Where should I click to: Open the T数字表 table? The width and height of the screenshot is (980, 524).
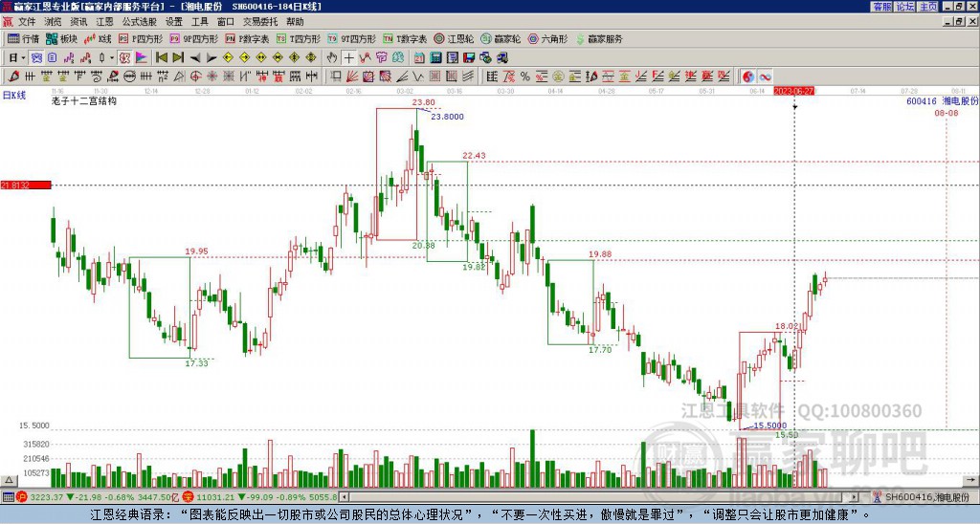click(x=405, y=38)
